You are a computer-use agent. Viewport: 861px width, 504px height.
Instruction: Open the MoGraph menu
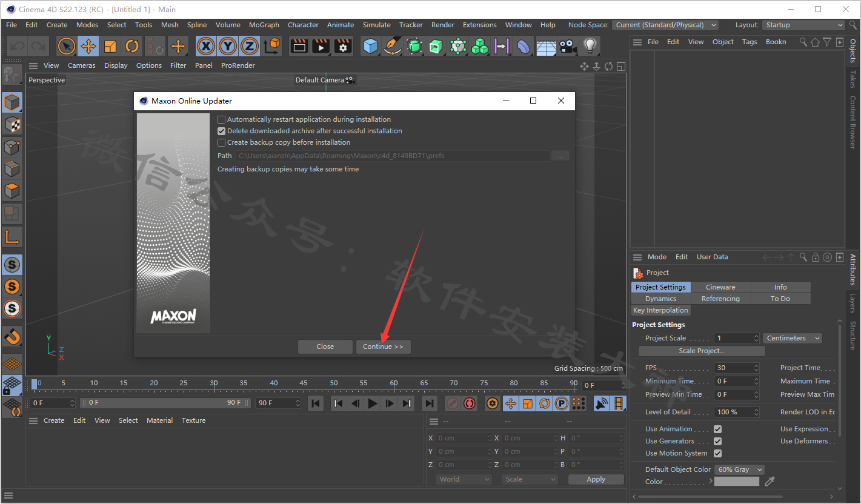tap(264, 25)
